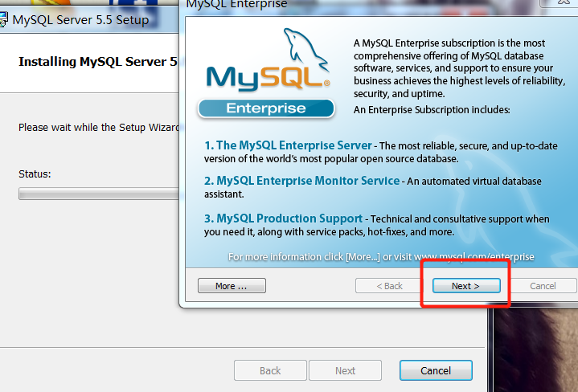This screenshot has width=578, height=392.
Task: Click Next in MySQL Enterprise dialog
Action: pyautogui.click(x=466, y=286)
